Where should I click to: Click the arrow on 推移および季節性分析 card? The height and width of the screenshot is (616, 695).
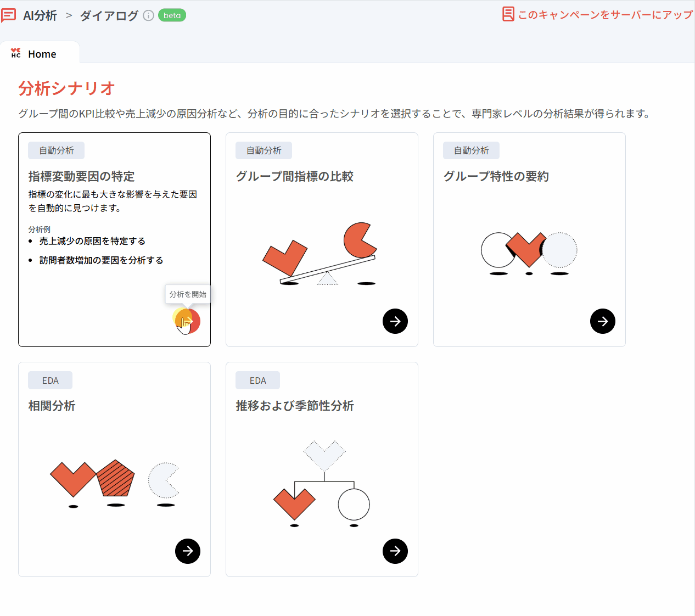pyautogui.click(x=395, y=551)
